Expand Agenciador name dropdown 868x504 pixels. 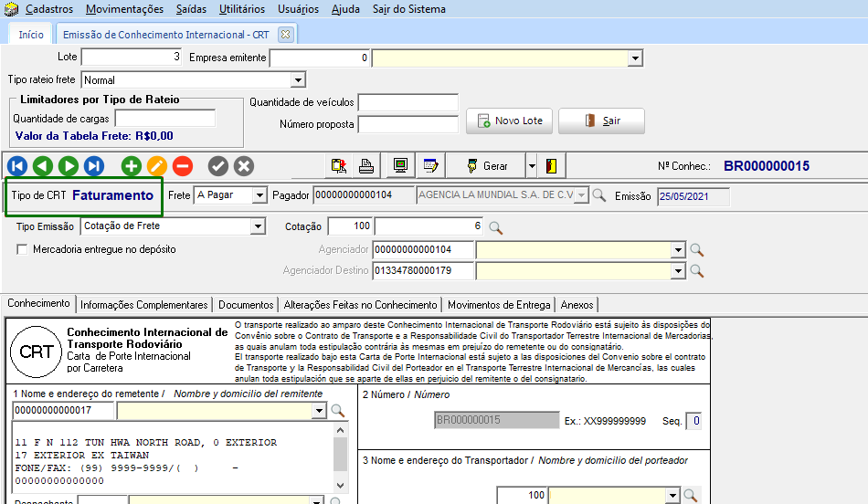coord(678,250)
